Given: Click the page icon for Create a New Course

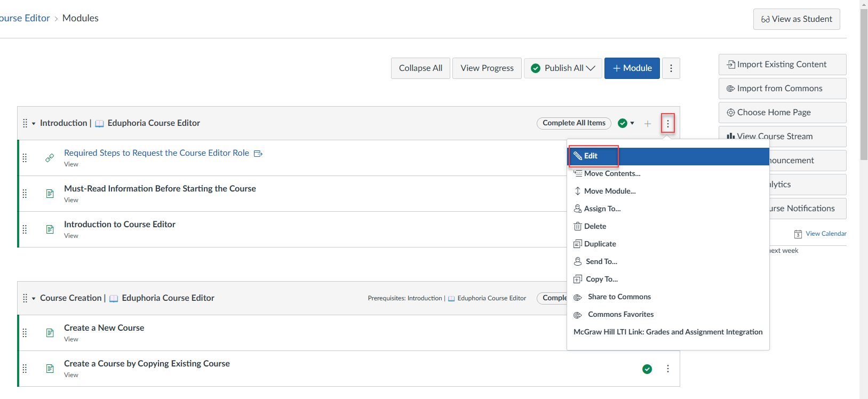Looking at the screenshot, I should [x=50, y=333].
